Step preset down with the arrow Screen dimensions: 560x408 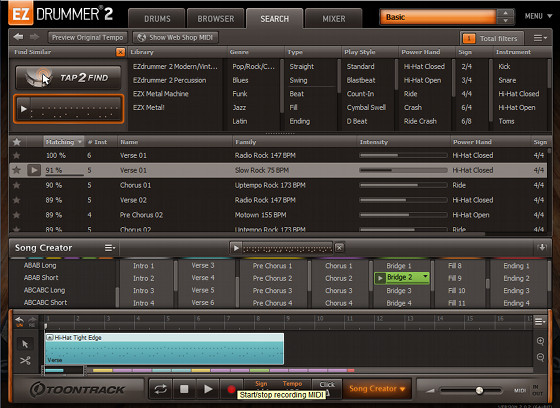[x=505, y=21]
